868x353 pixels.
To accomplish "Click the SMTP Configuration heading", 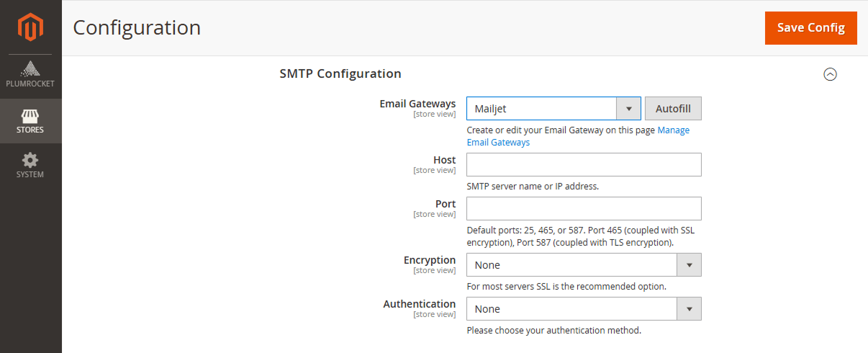I will coord(340,73).
